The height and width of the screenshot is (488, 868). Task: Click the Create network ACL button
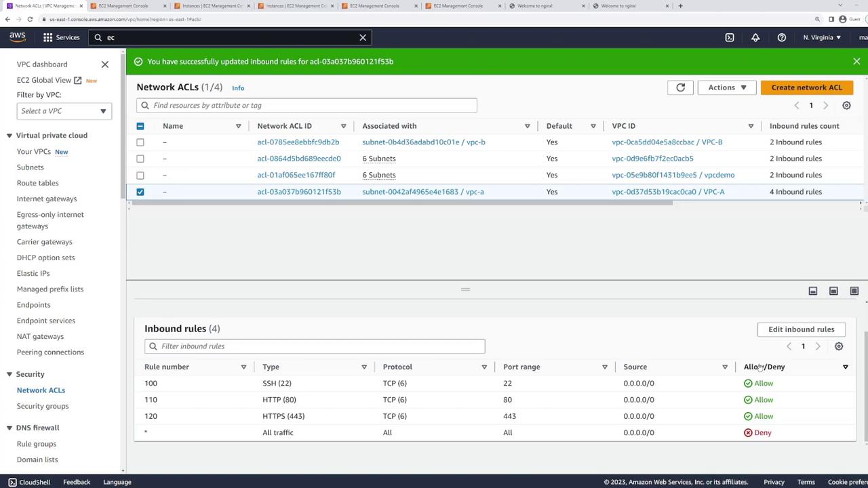point(806,87)
